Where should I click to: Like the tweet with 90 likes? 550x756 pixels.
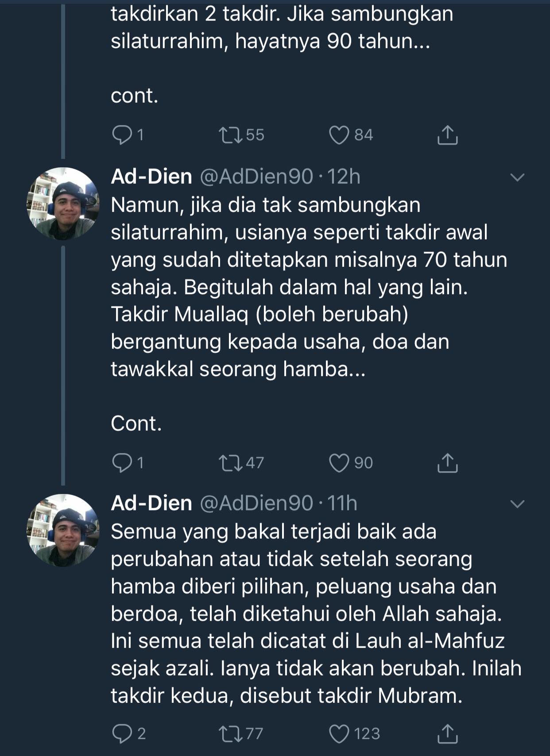[339, 463]
